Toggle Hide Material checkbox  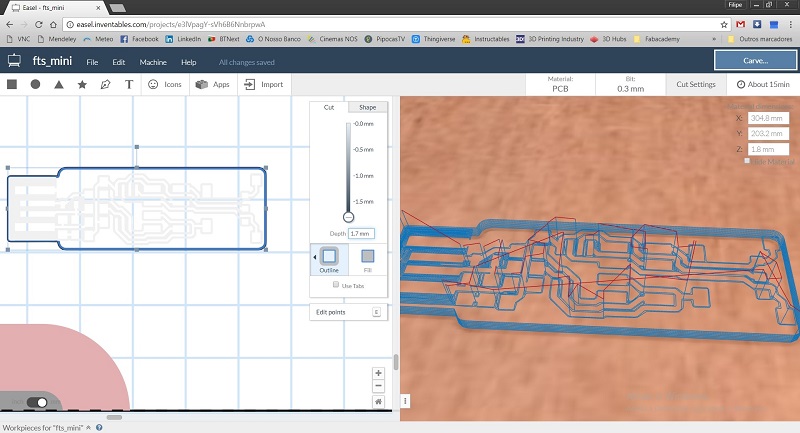point(747,161)
